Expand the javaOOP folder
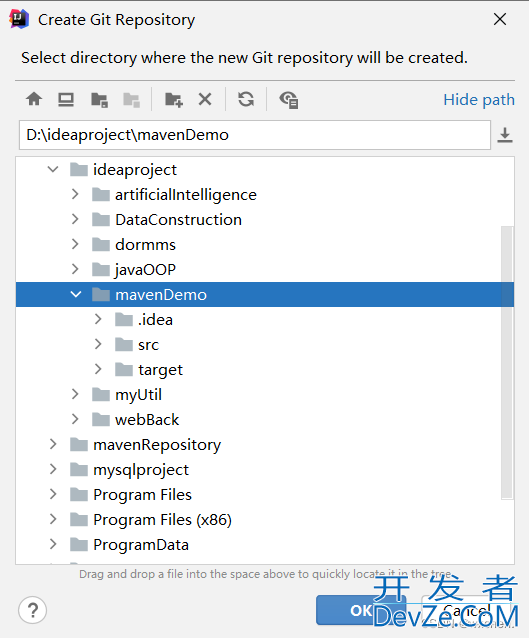The width and height of the screenshot is (529, 638). click(x=75, y=269)
